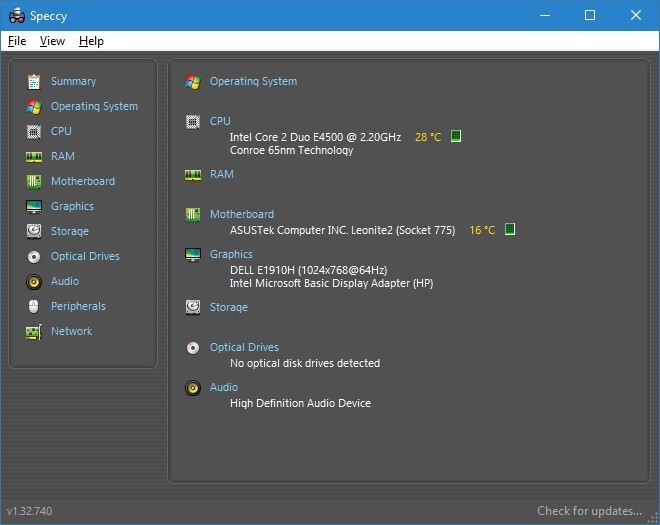Click the RAM stick icon in sidebar
The height and width of the screenshot is (525, 660).
pyautogui.click(x=34, y=157)
